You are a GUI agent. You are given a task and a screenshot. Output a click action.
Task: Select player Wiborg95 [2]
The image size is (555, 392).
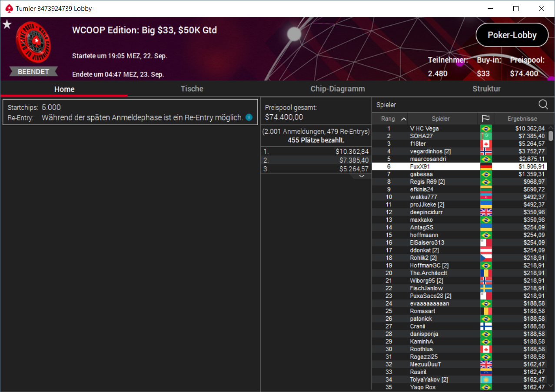[x=427, y=281]
